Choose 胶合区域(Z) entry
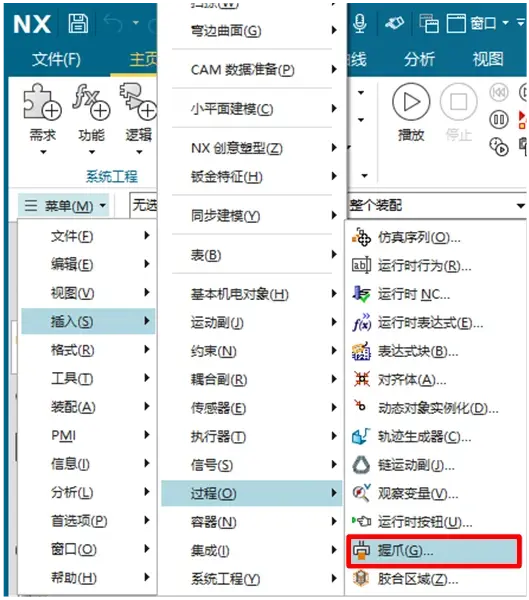529x600 pixels. [x=435, y=579]
